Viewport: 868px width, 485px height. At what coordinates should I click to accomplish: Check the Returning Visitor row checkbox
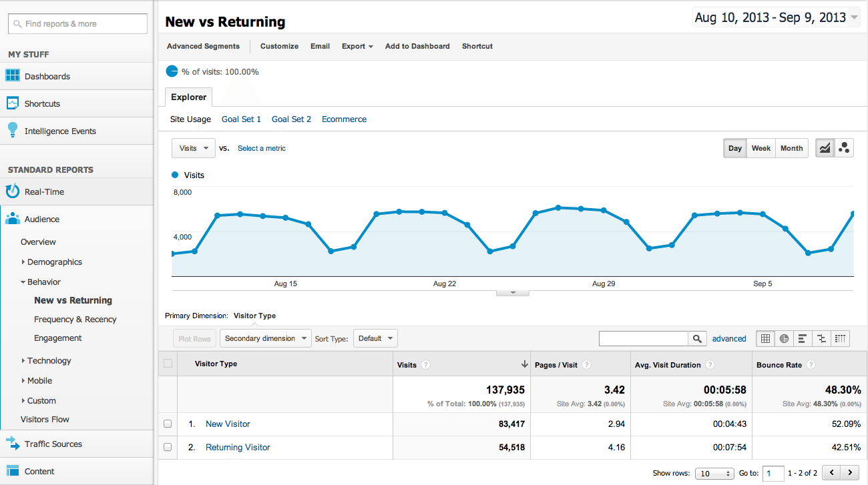coord(168,447)
